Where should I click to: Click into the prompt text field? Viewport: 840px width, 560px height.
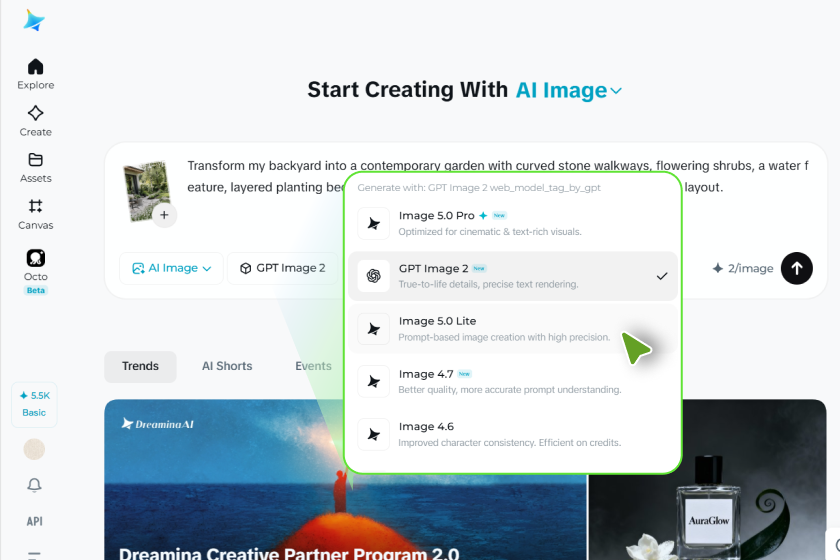pyautogui.click(x=498, y=176)
